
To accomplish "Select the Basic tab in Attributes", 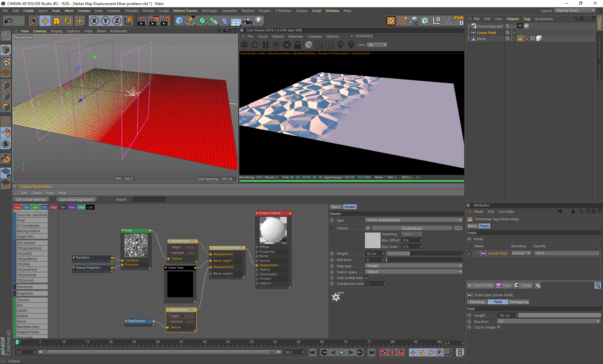I will (x=472, y=226).
